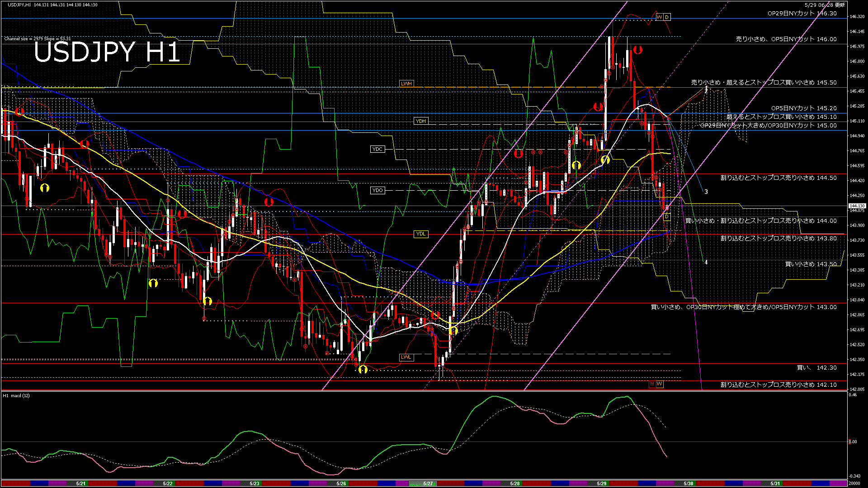The image size is (868, 488).
Task: Click yellow D box beside the top W
Action: 666,17
